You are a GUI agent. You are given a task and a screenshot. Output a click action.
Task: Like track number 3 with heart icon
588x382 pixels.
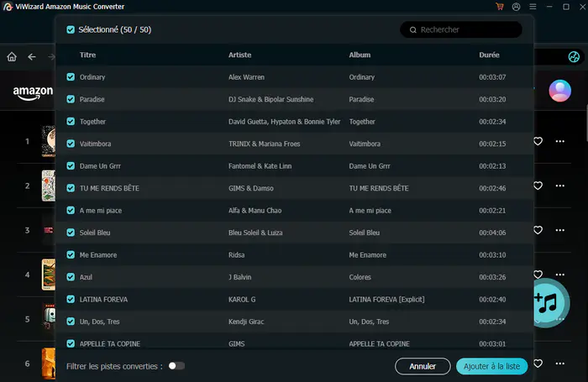(538, 230)
